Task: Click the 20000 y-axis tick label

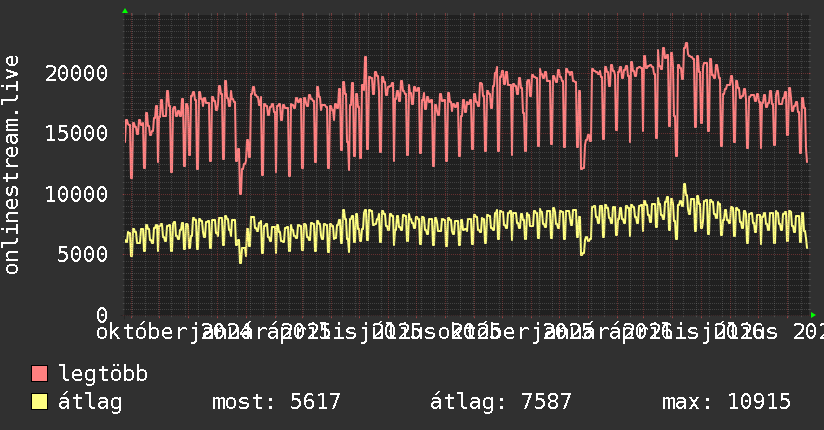Action: click(76, 73)
